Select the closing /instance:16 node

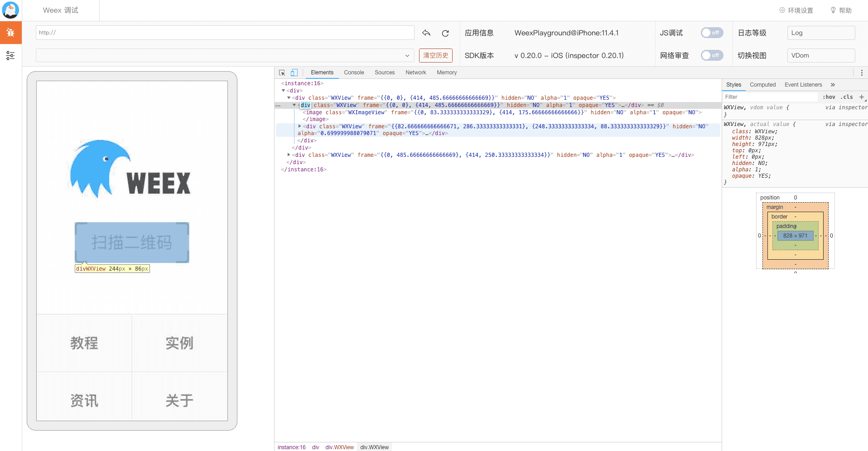pos(304,170)
